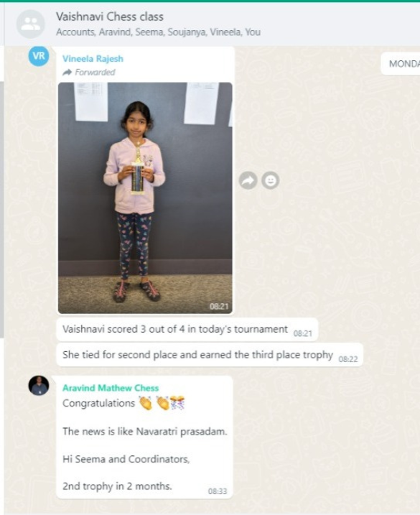420x515 pixels.
Task: Click the Forwarded label above the photo
Action: [89, 73]
